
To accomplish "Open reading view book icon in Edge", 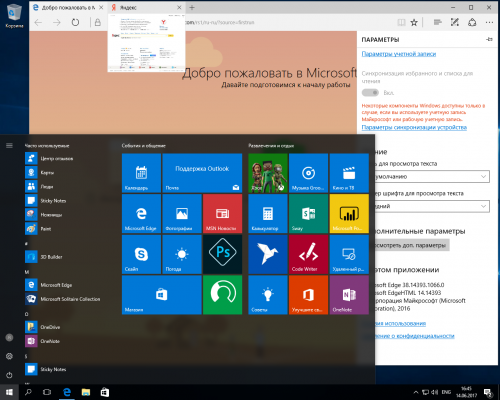I will 401,22.
